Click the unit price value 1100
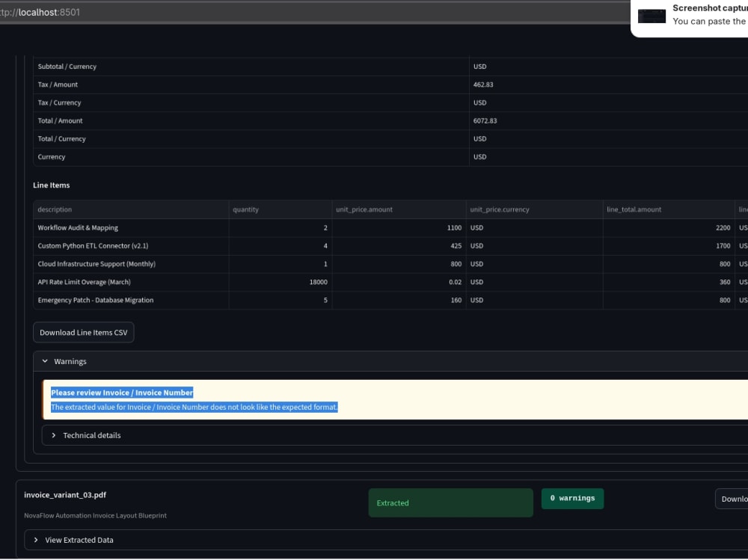748x560 pixels. 454,227
